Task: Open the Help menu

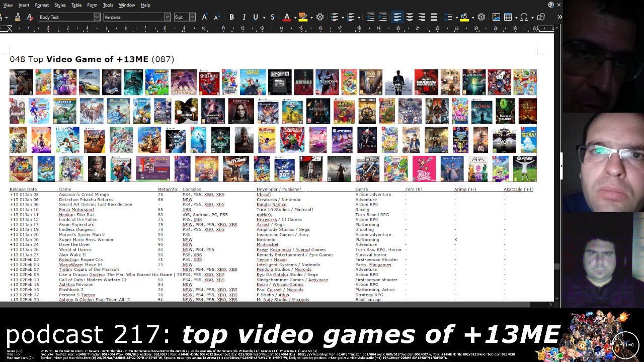Action: point(145,5)
